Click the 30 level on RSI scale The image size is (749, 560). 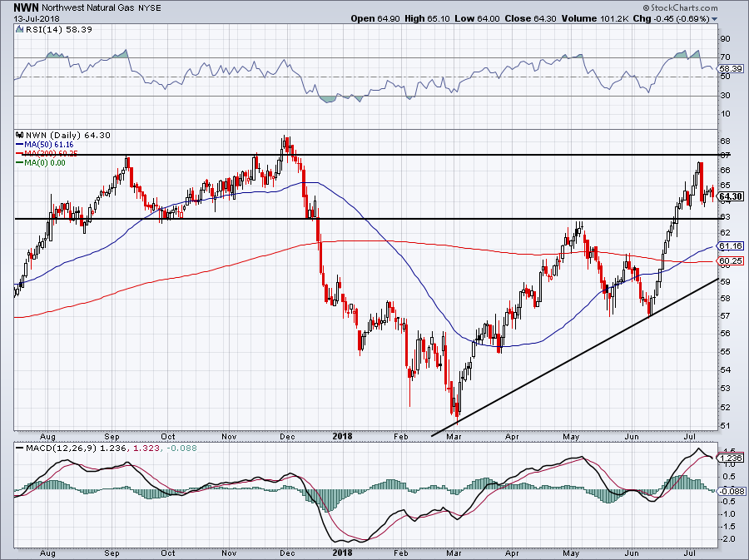pos(725,95)
